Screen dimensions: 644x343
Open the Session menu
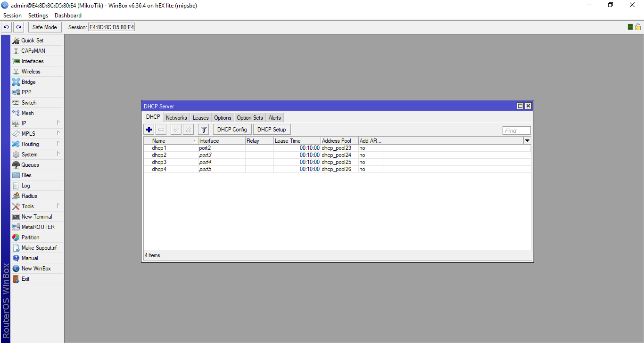click(x=12, y=16)
